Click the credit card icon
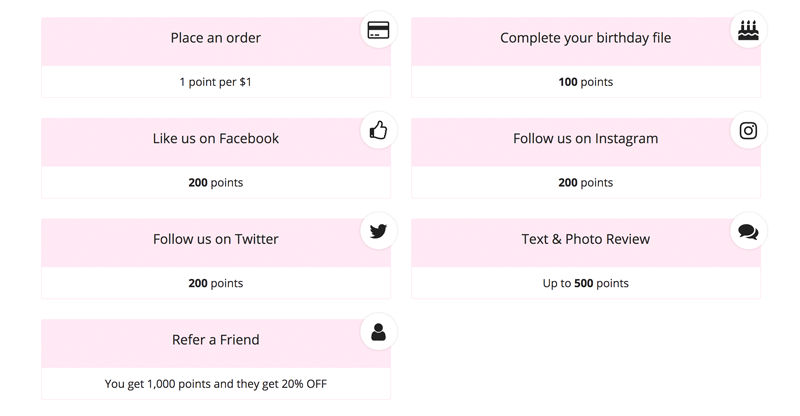800x416 pixels. click(x=378, y=30)
